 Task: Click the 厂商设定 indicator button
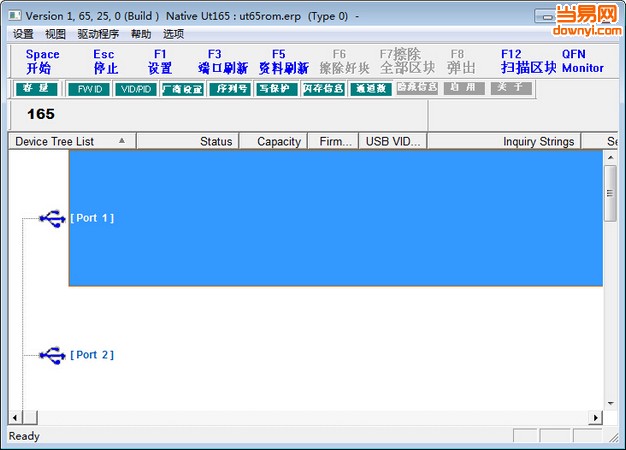pyautogui.click(x=182, y=88)
